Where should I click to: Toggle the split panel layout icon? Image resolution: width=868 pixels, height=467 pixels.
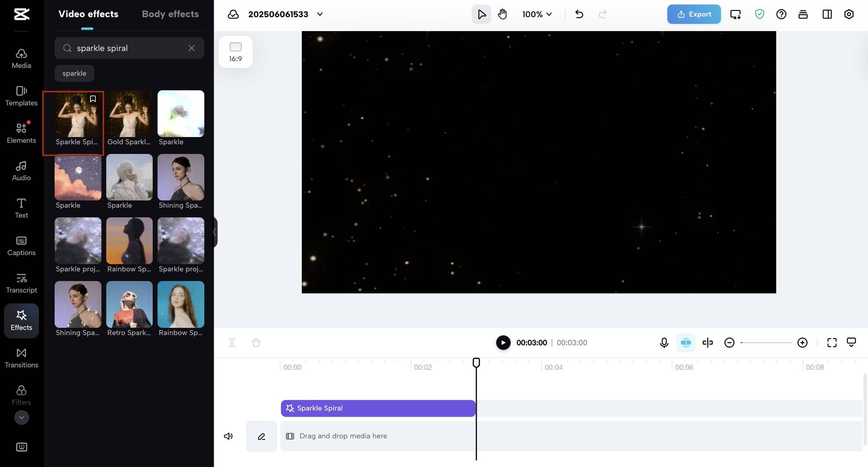(x=827, y=14)
